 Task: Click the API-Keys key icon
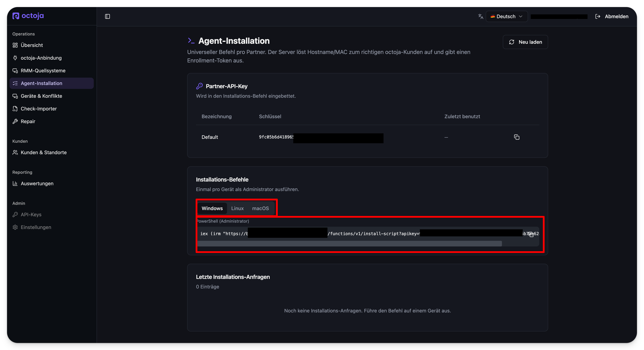pos(15,215)
